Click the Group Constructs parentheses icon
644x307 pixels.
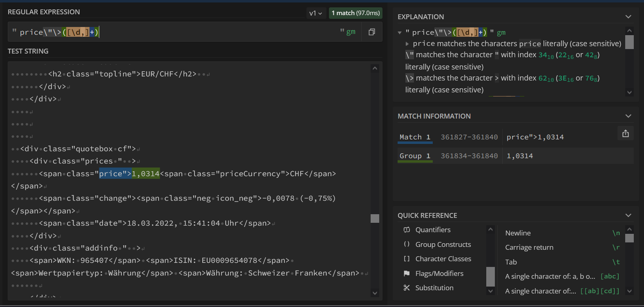point(407,244)
